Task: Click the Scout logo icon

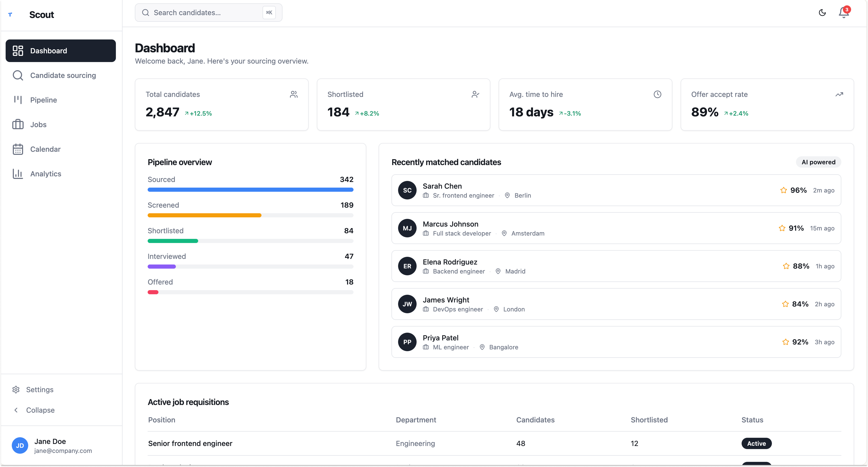Action: [11, 15]
